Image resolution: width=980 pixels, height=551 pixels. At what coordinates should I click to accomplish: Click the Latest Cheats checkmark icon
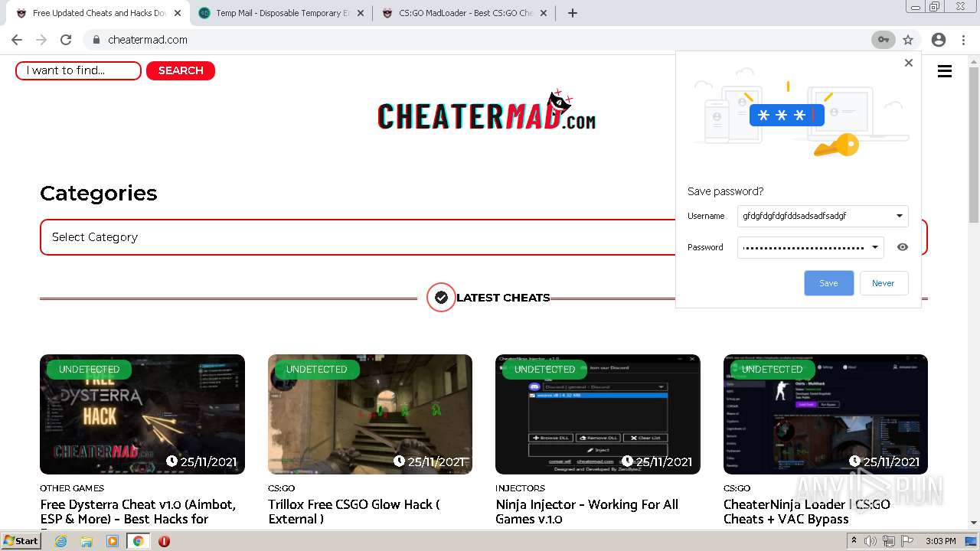click(x=441, y=298)
